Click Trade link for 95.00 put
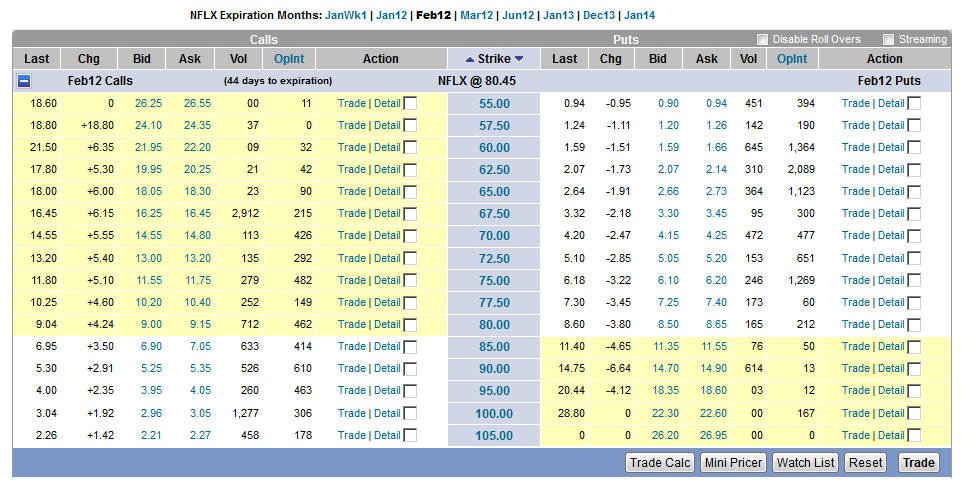 pyautogui.click(x=855, y=391)
